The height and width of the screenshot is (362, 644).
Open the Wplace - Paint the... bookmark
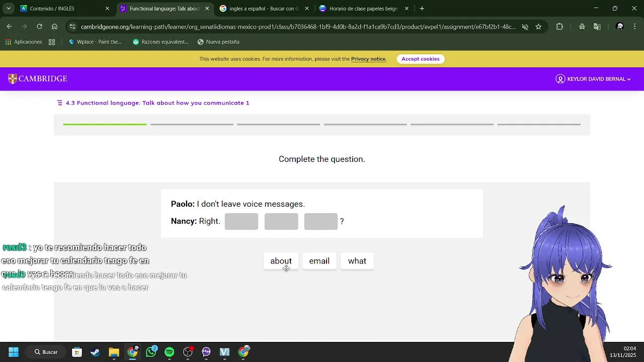pyautogui.click(x=95, y=42)
